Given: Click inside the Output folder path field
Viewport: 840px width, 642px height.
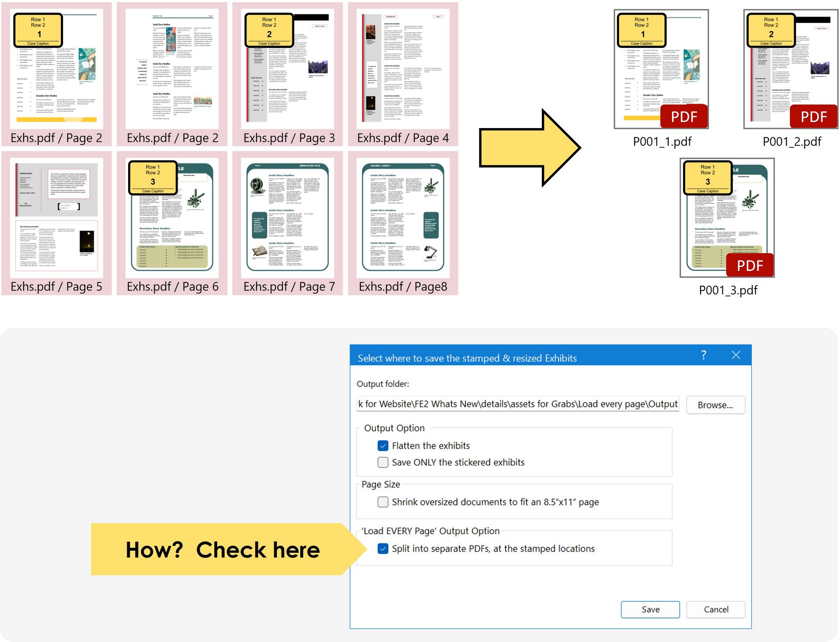Looking at the screenshot, I should (x=517, y=404).
